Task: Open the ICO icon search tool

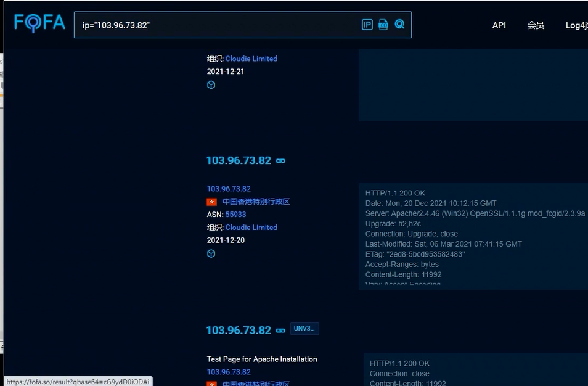Action: [x=383, y=25]
